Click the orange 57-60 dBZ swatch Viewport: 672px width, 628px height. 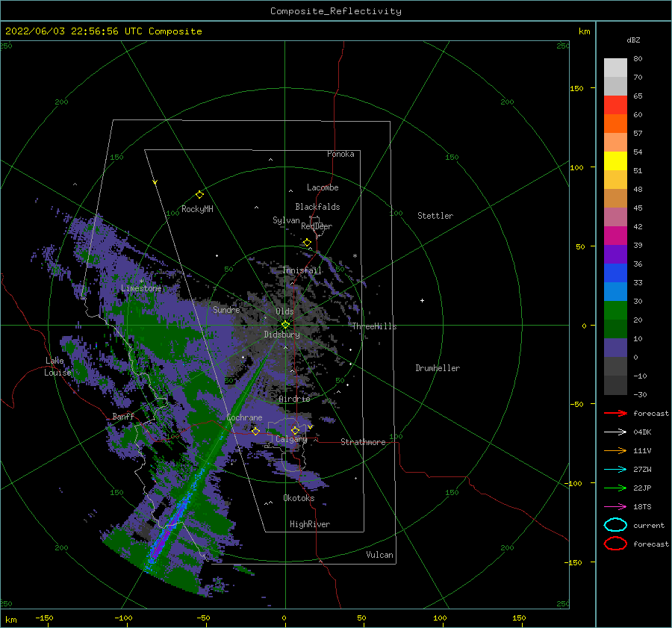615,124
